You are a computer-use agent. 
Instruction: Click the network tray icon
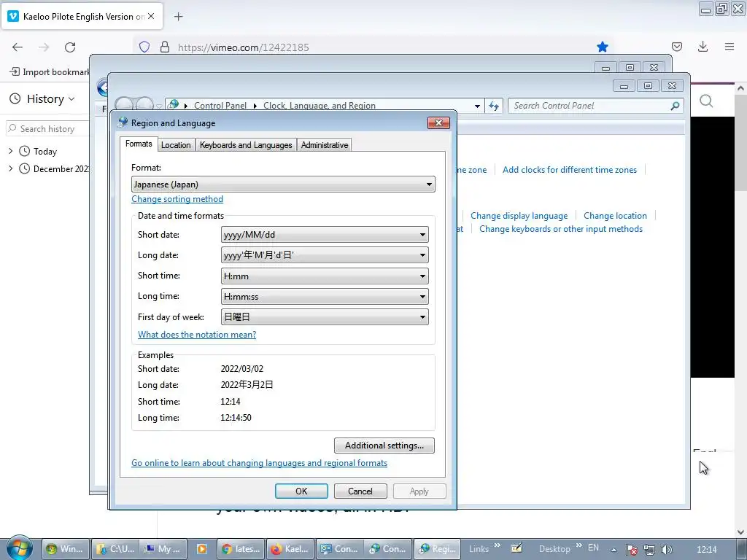(649, 549)
